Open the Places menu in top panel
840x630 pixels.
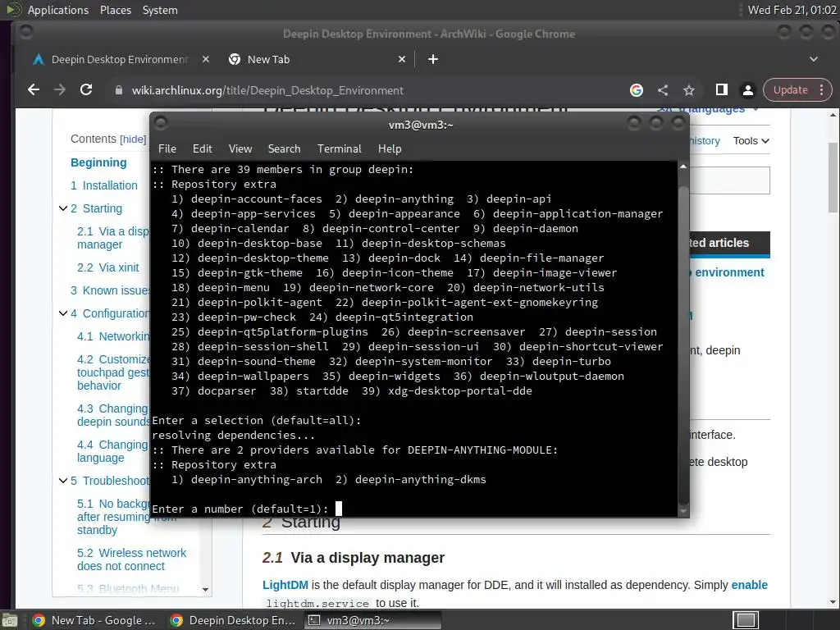pyautogui.click(x=115, y=10)
